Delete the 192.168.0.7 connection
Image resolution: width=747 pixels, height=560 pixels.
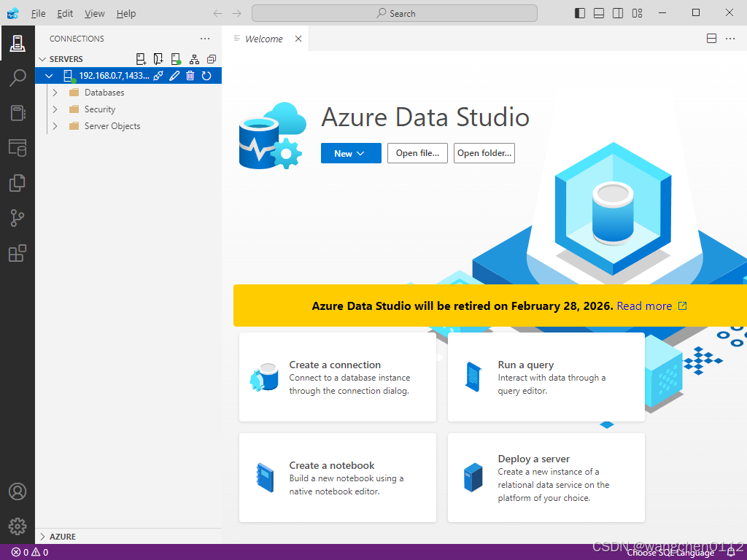(x=190, y=76)
